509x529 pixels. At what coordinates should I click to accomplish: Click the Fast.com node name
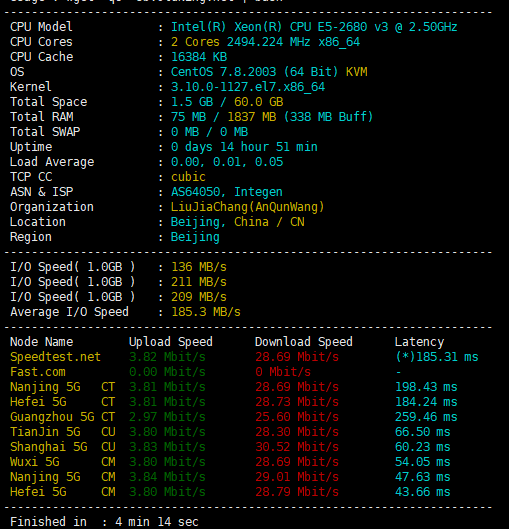[x=38, y=372]
